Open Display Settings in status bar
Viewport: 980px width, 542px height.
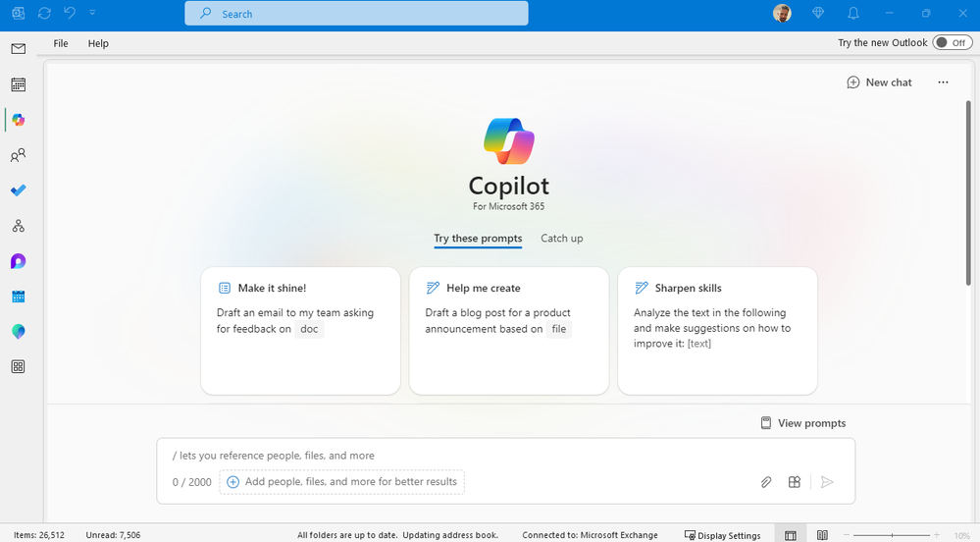click(x=723, y=535)
